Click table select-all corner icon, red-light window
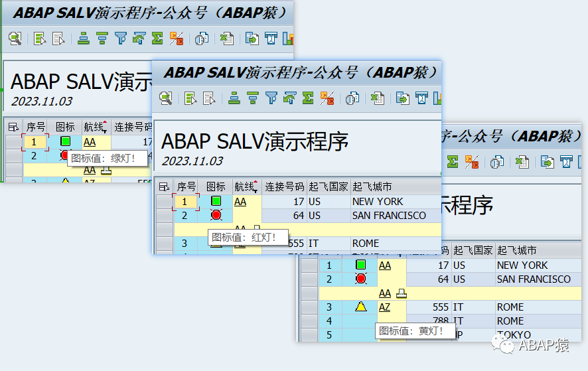This screenshot has height=371, width=588. pyautogui.click(x=164, y=186)
